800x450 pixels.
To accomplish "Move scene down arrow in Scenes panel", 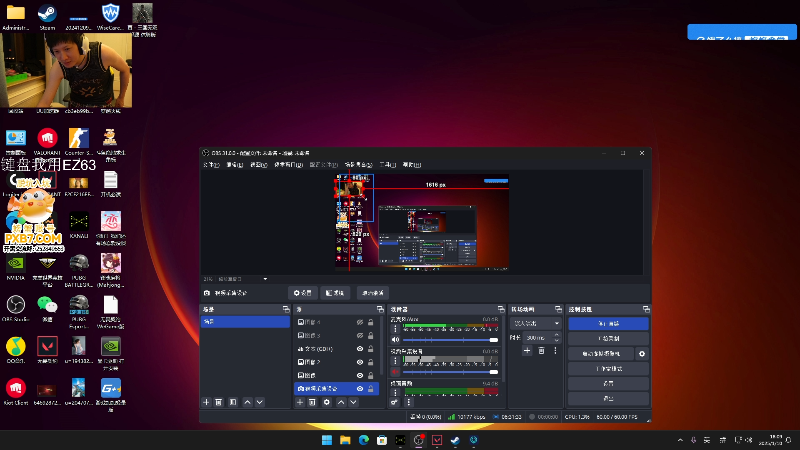I will (260, 402).
